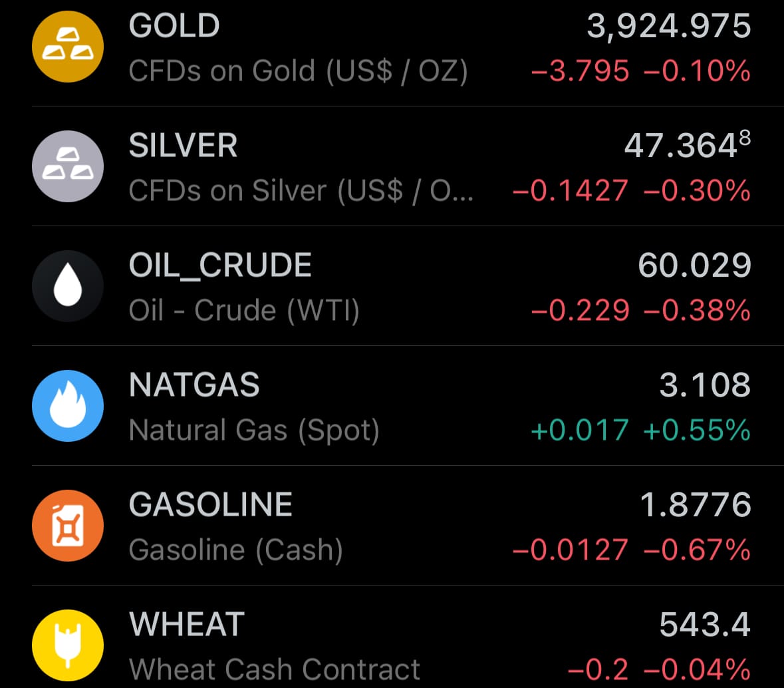Click gasoline change −0.67%

[697, 550]
